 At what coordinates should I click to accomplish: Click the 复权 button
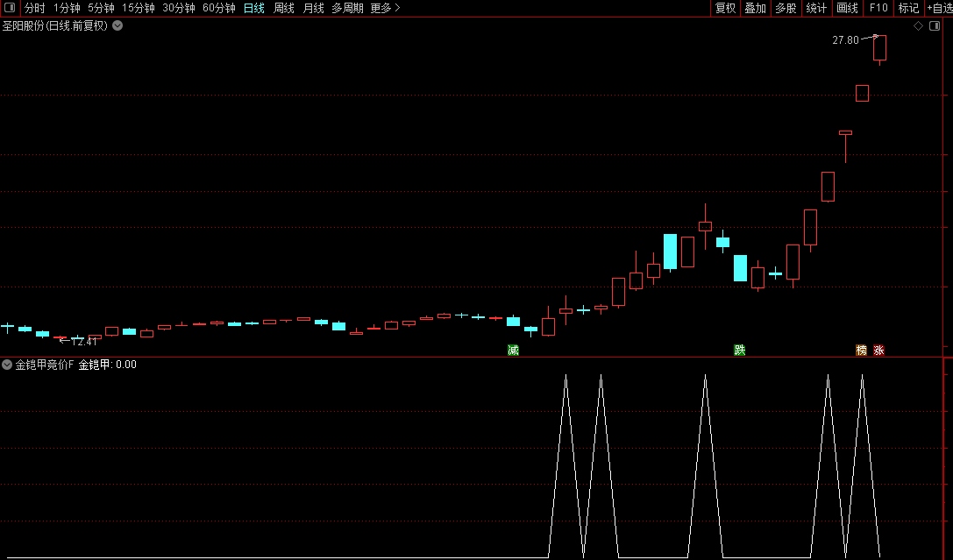point(726,9)
